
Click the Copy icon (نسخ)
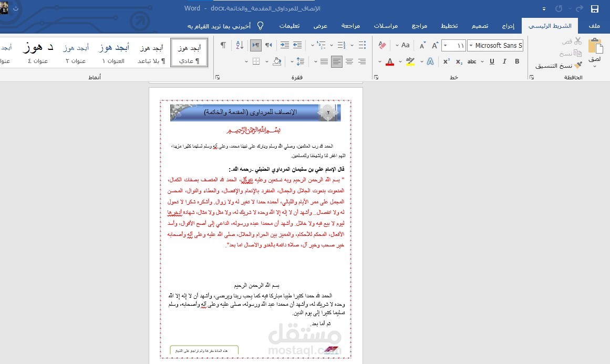(578, 53)
